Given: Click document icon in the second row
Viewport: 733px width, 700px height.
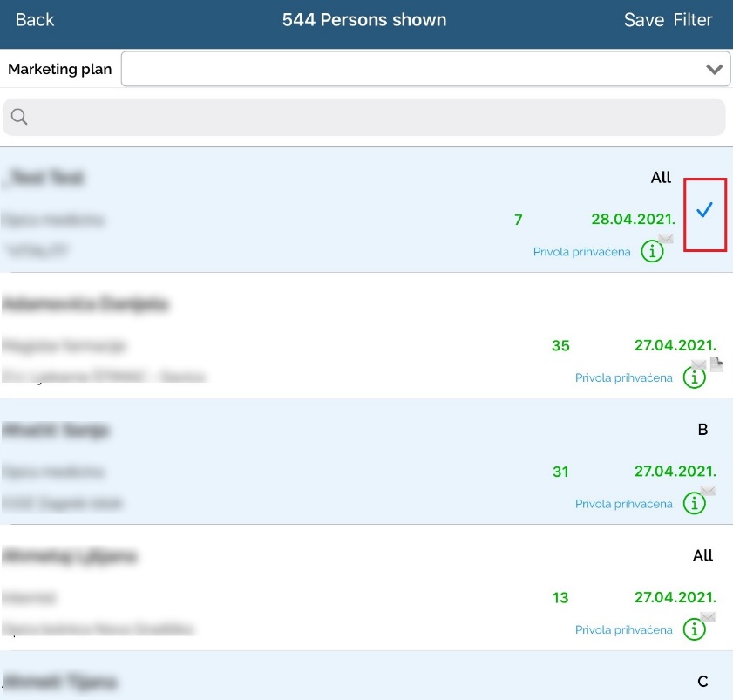Looking at the screenshot, I should 716,364.
